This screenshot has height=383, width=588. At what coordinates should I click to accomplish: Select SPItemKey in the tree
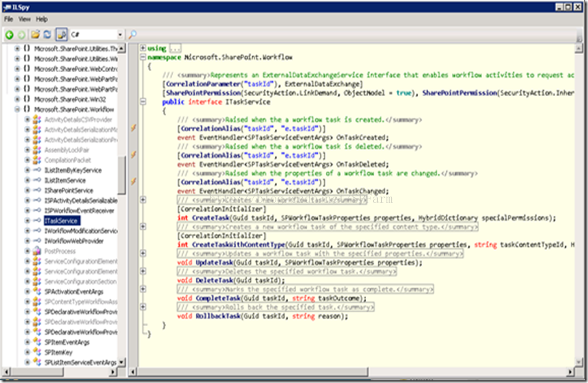coord(59,352)
